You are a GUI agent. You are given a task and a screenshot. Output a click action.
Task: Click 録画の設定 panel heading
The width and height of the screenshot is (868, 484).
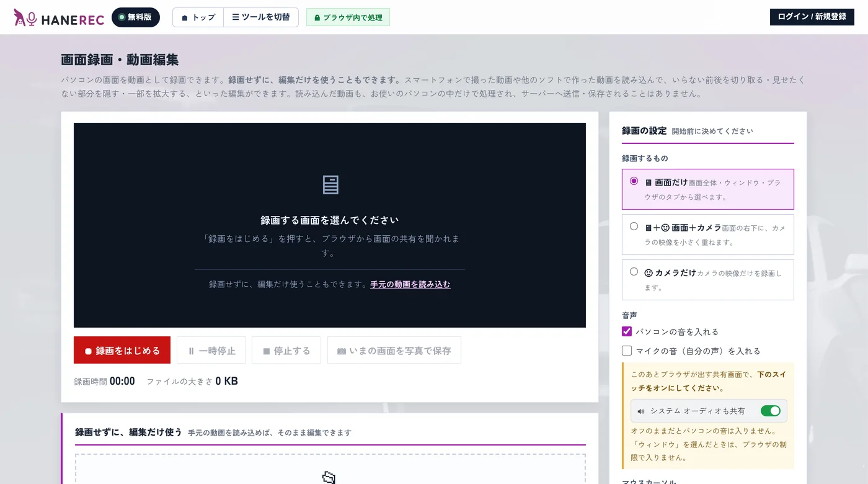point(644,130)
